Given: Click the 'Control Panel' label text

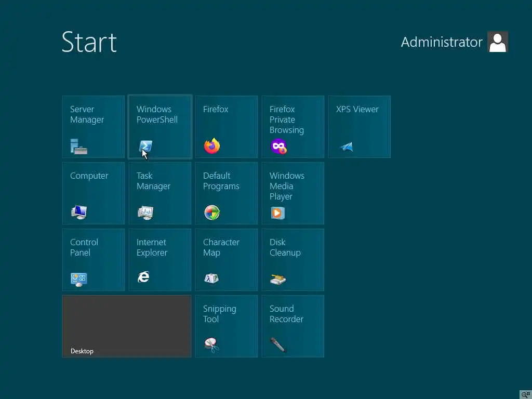Looking at the screenshot, I should point(84,247).
